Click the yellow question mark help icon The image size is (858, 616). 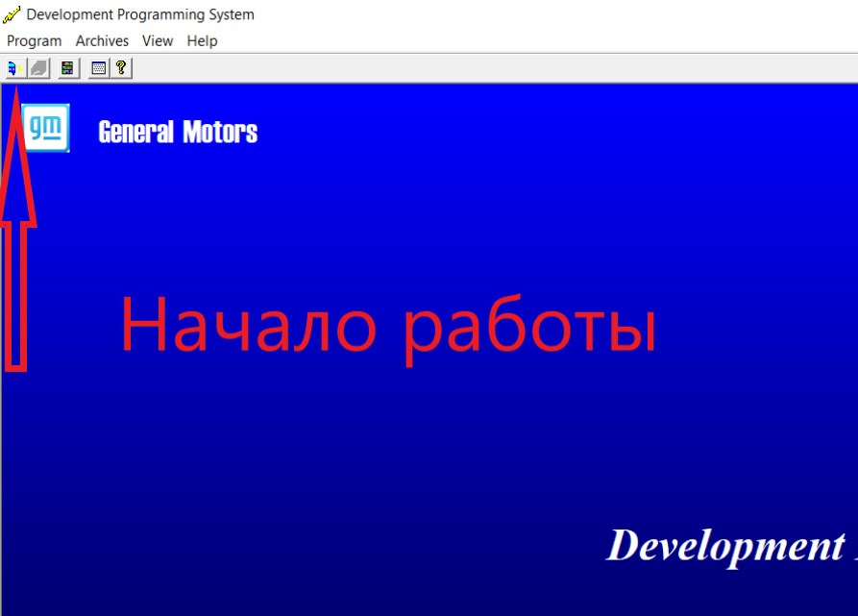point(121,68)
